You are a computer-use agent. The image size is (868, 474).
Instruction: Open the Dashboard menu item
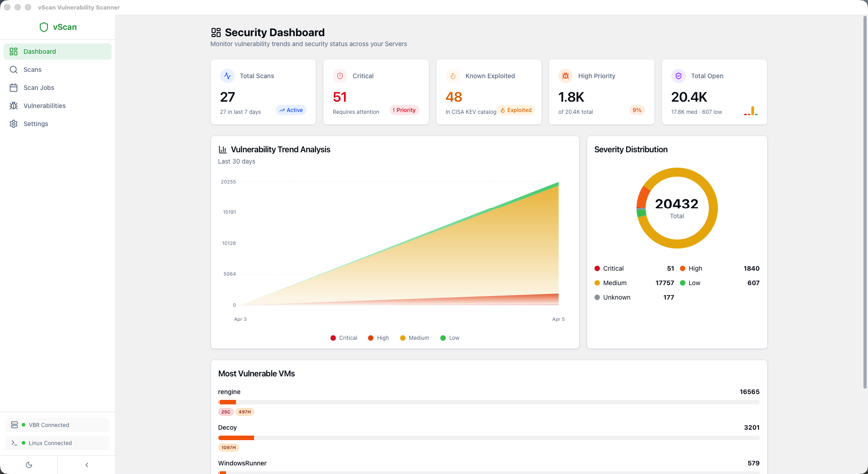(x=57, y=52)
